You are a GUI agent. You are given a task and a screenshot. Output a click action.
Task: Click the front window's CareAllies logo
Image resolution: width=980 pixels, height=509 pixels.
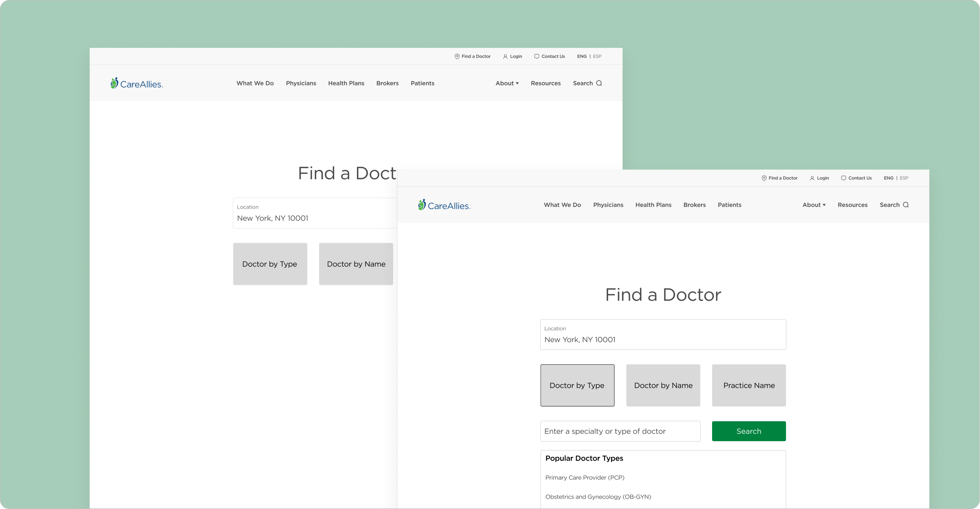tap(444, 205)
